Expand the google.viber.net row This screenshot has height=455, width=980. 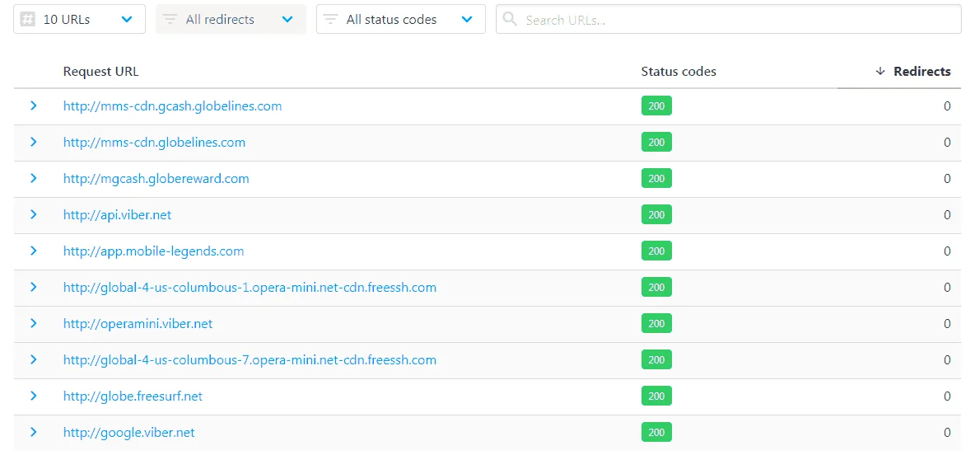coord(34,433)
